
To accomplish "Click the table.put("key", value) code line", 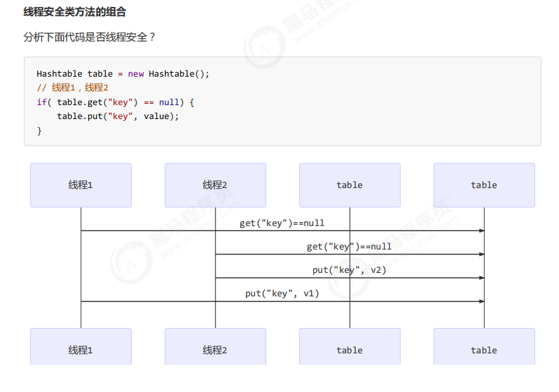I will (118, 116).
